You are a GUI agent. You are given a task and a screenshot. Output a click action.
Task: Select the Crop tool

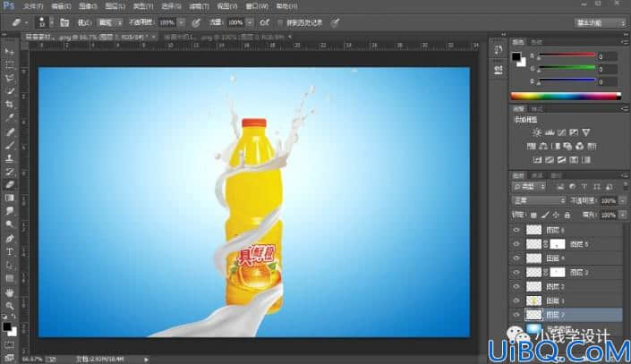click(9, 105)
